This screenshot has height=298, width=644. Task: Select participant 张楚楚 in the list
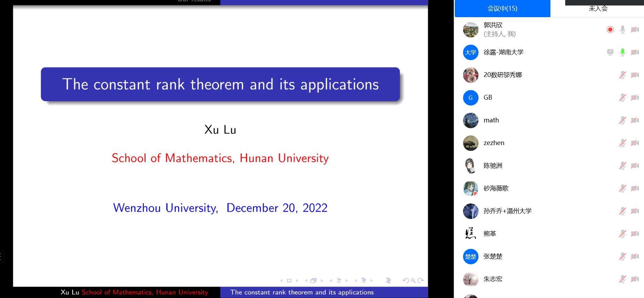tap(493, 256)
